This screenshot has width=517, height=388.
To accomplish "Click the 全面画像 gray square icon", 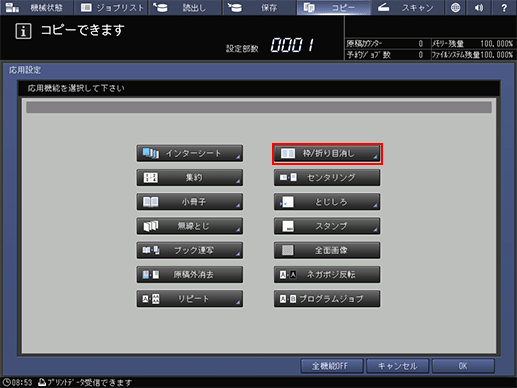I will coord(288,250).
